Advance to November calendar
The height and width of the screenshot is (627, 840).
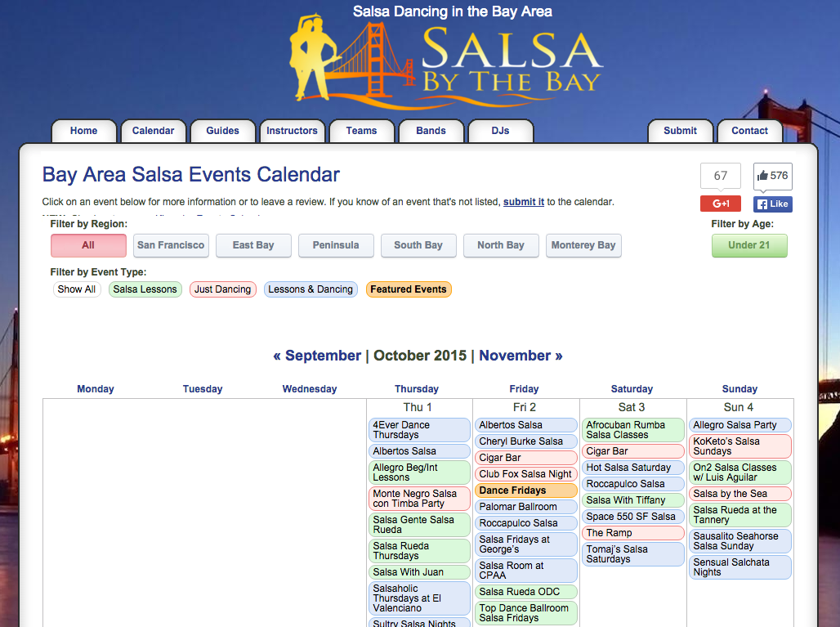(x=521, y=356)
